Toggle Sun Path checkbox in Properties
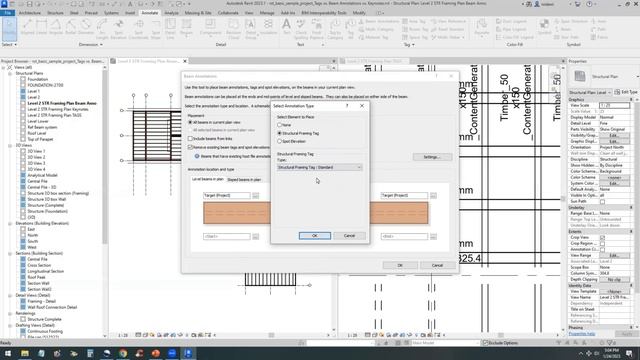 coord(602,202)
